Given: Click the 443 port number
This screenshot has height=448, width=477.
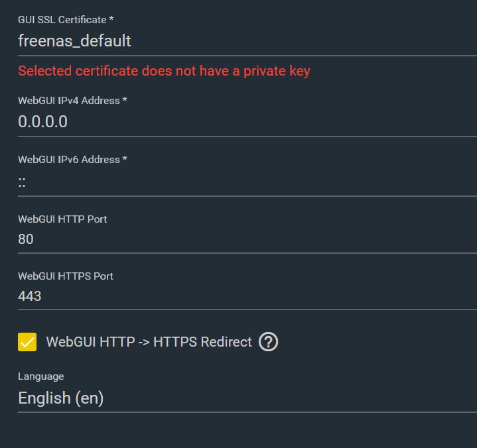Looking at the screenshot, I should [x=30, y=296].
